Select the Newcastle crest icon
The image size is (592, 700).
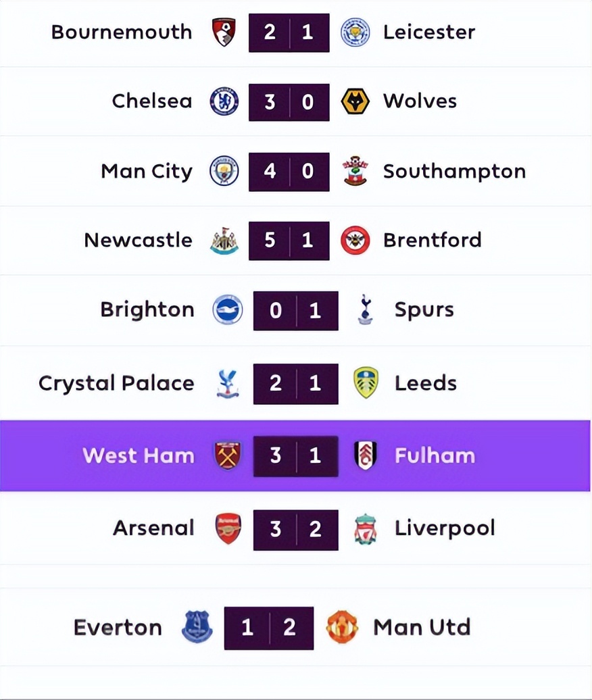tap(224, 241)
